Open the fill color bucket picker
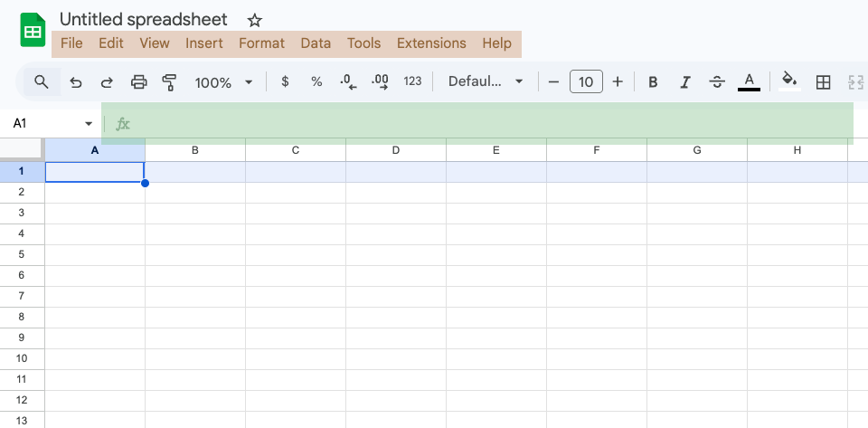 tap(789, 82)
